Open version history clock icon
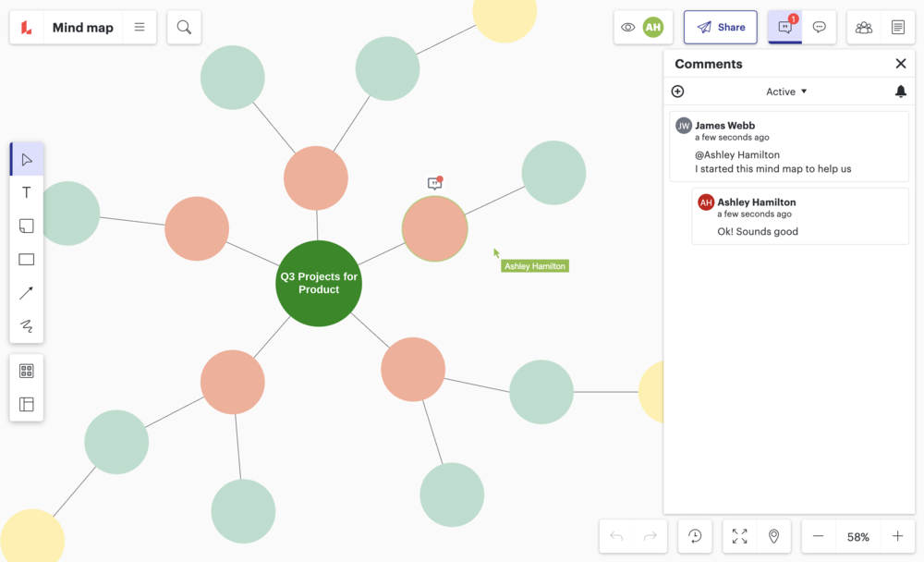This screenshot has height=562, width=924. pyautogui.click(x=695, y=536)
